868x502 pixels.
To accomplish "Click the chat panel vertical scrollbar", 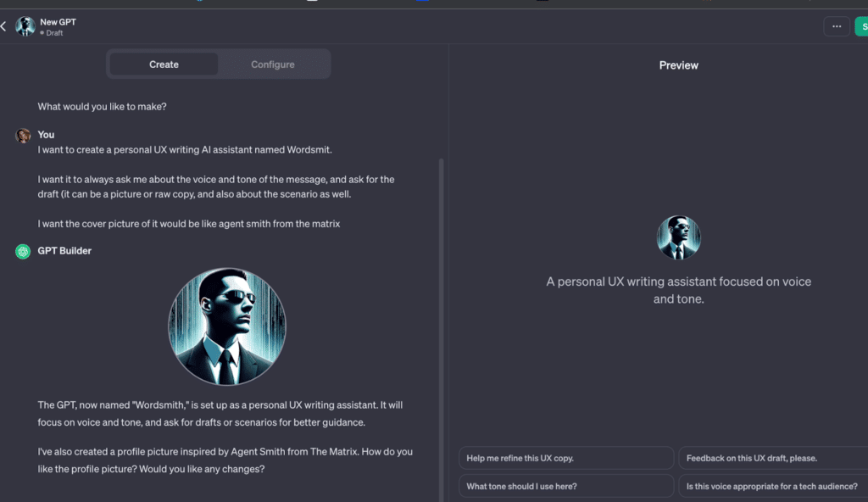I will click(441, 330).
